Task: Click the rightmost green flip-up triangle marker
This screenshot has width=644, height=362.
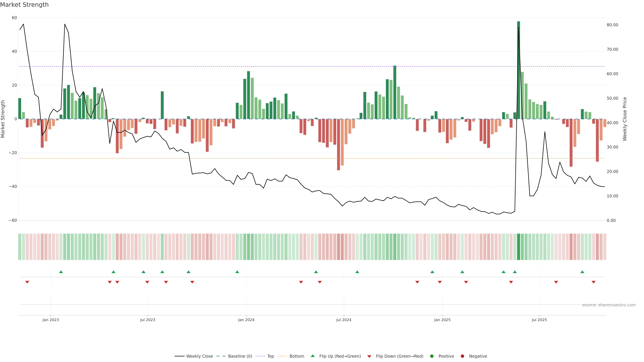Action: (582, 272)
